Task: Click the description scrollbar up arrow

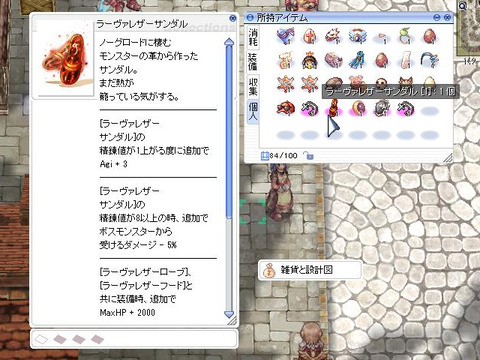Action: (229, 42)
